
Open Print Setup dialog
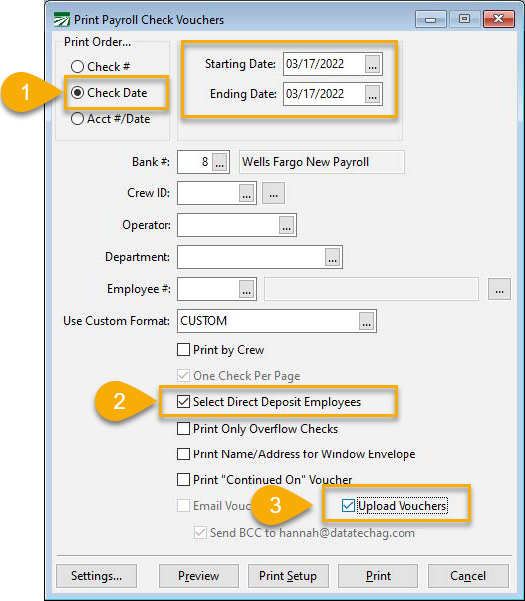click(x=288, y=576)
